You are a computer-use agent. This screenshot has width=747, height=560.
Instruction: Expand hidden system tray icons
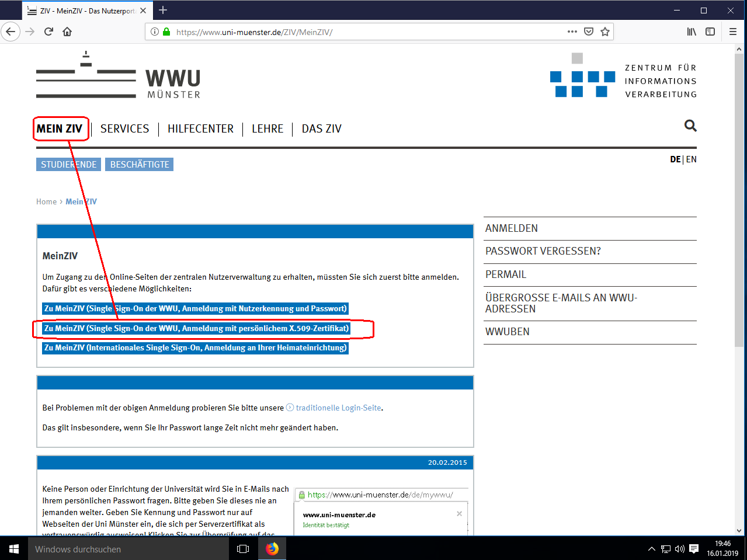pyautogui.click(x=652, y=549)
